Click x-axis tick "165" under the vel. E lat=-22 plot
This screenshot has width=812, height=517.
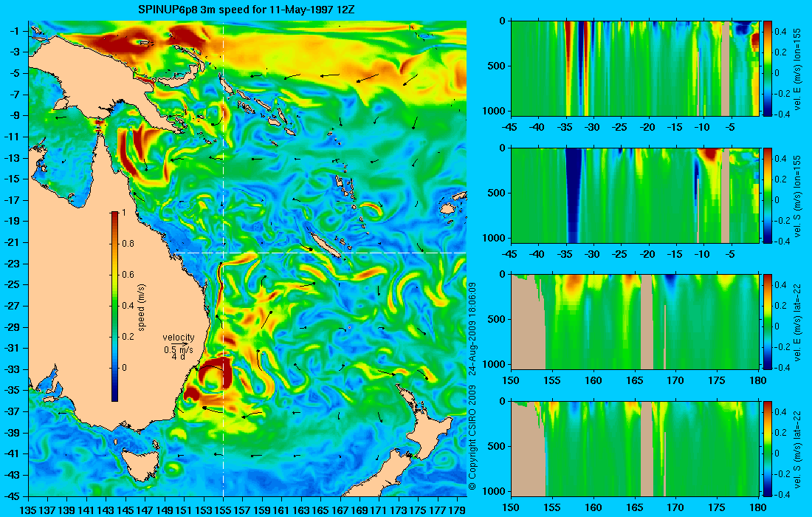tap(634, 381)
